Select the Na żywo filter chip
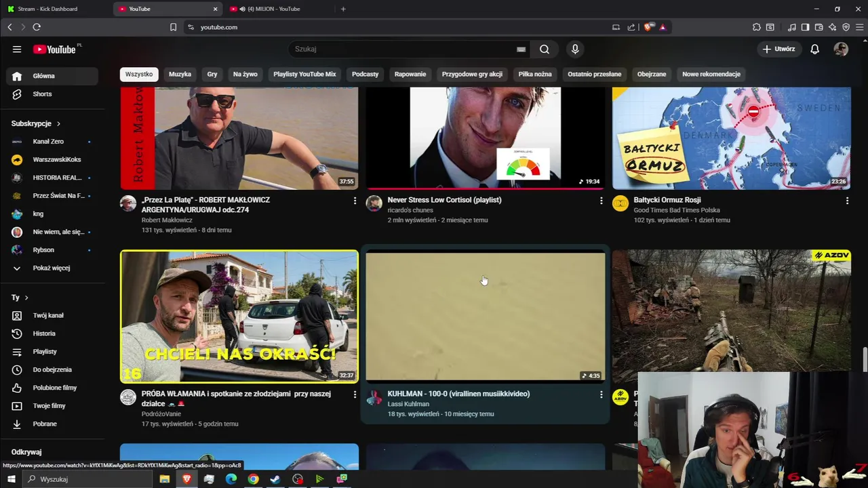 click(x=245, y=74)
